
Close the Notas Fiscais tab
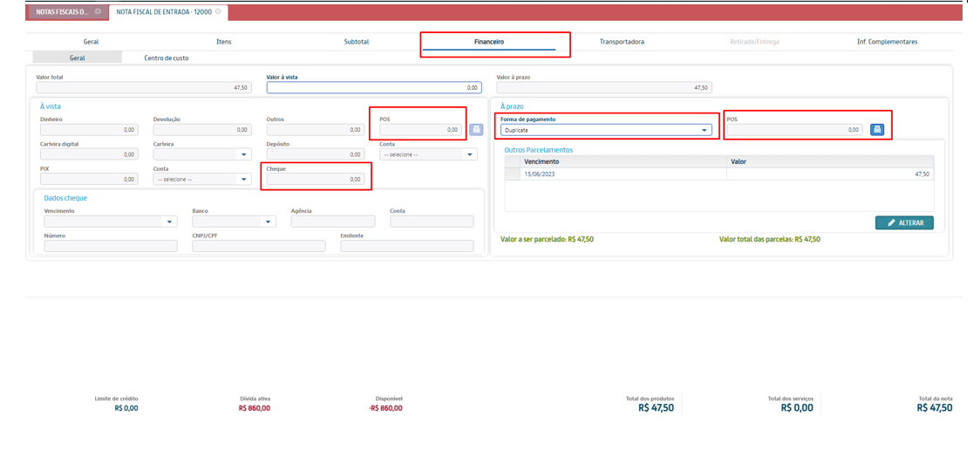coord(99,12)
